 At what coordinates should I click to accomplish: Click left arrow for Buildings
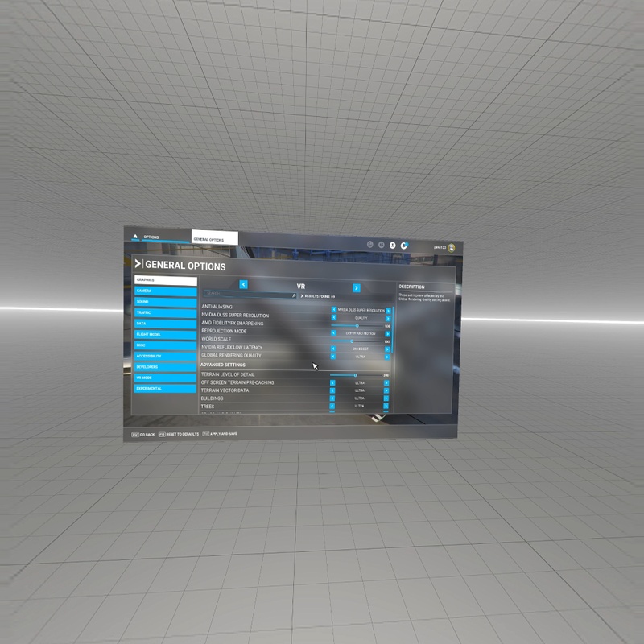(x=332, y=398)
